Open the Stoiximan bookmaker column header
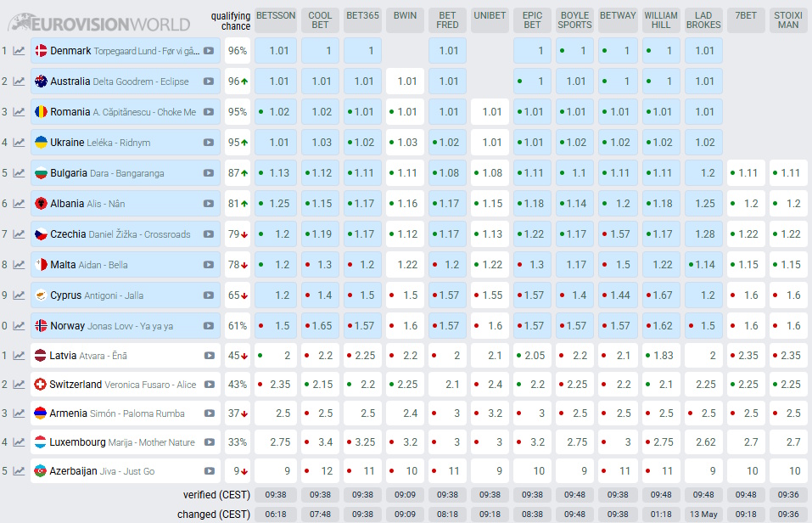812x523 pixels. coord(788,20)
